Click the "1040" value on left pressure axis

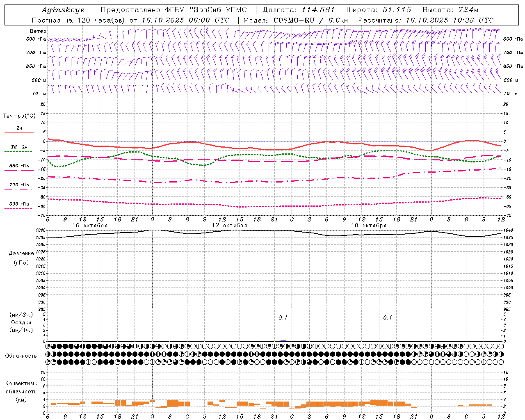tap(41, 231)
